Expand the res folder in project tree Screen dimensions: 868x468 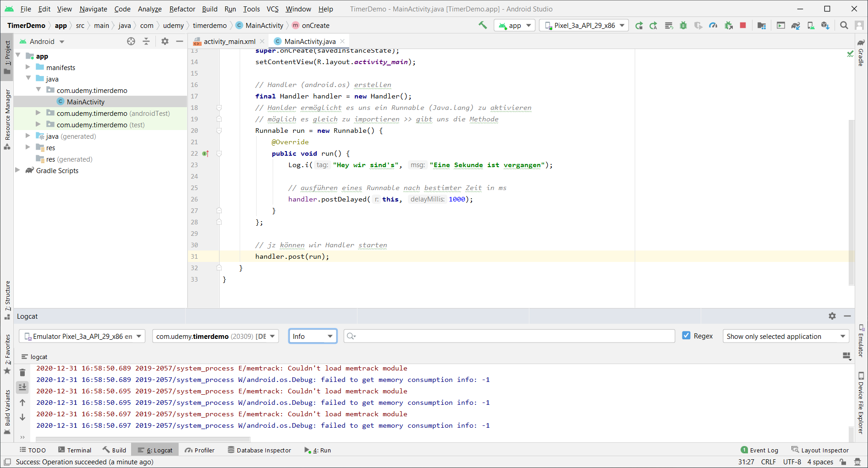(28, 147)
